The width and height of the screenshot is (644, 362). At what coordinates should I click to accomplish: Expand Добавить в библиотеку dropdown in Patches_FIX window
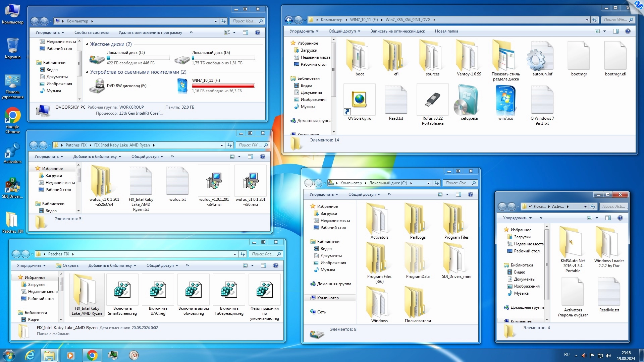tap(112, 265)
